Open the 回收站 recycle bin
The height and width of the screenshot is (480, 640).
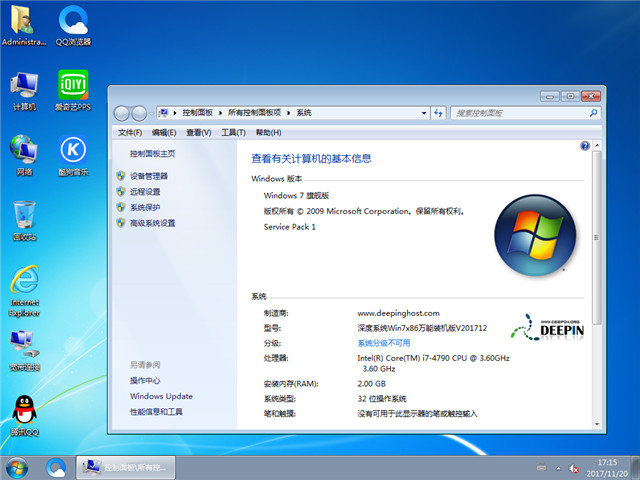coord(24,220)
